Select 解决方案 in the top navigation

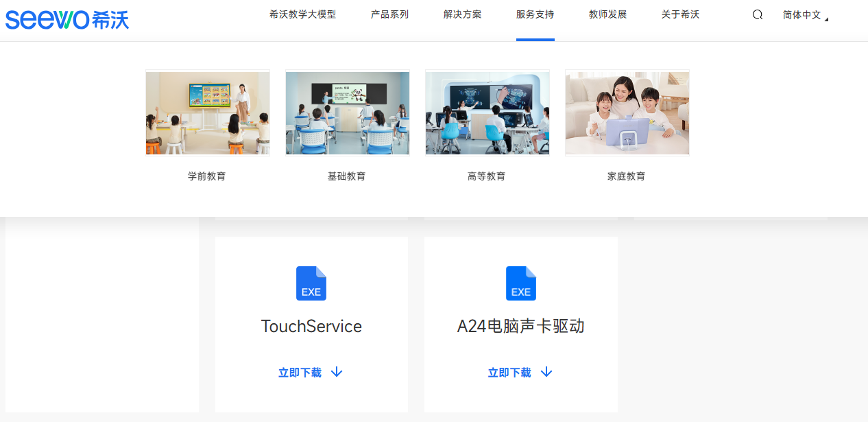click(x=462, y=14)
